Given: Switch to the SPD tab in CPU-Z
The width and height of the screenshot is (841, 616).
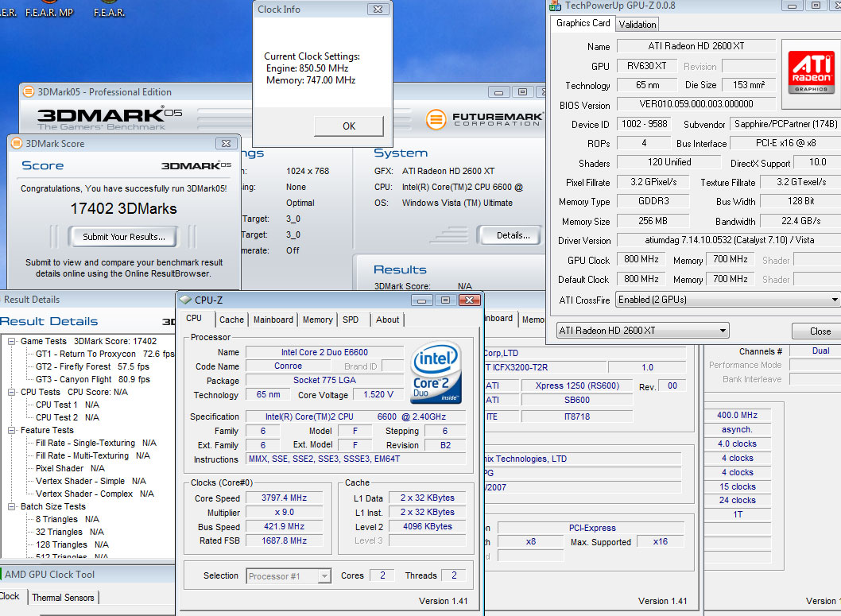Looking at the screenshot, I should 351,320.
